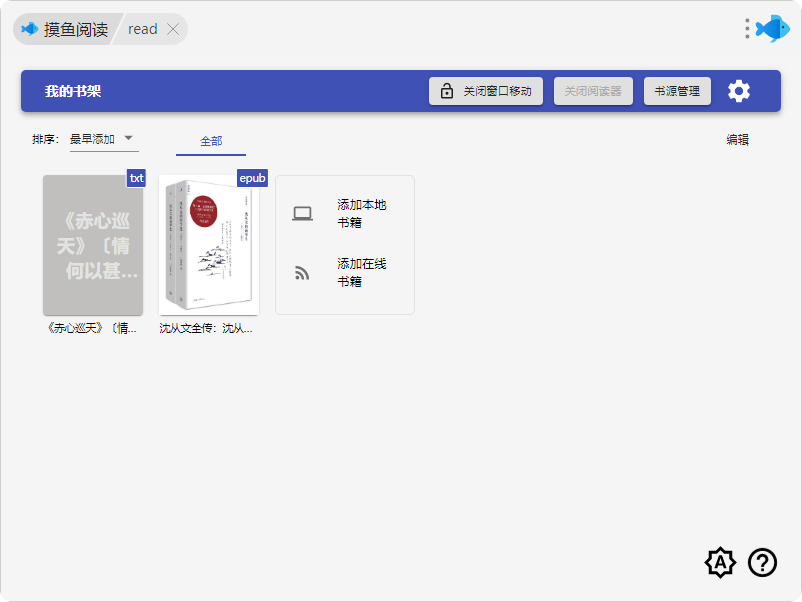Switch to the read tab
Viewport: 802px width, 602px height.
(143, 29)
